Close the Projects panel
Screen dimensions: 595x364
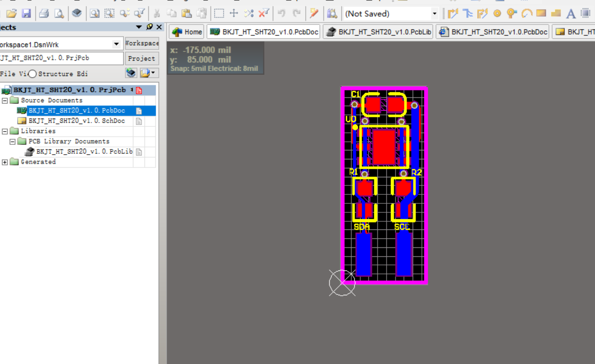click(x=159, y=27)
